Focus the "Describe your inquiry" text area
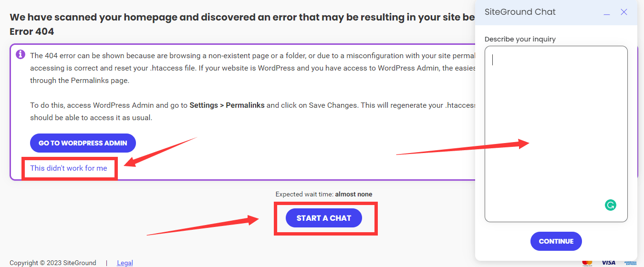Viewport: 644px width, 267px height. (556, 133)
